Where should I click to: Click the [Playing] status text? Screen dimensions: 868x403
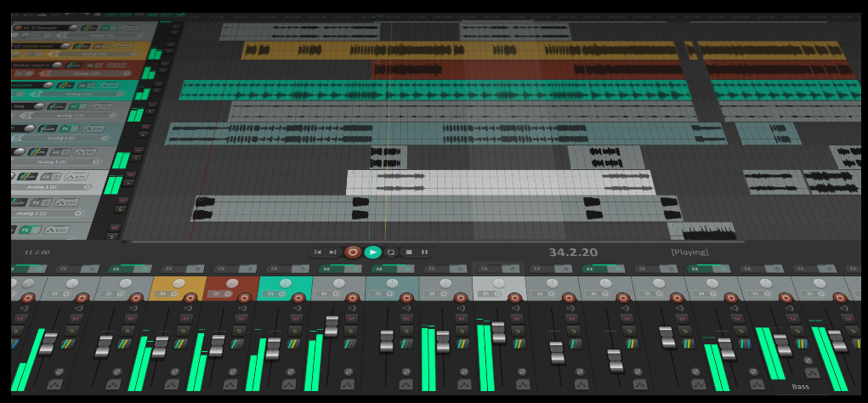tap(689, 253)
